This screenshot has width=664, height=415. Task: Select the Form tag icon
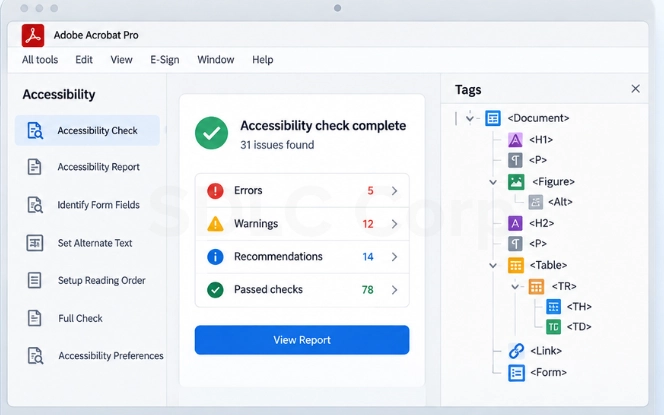(516, 373)
